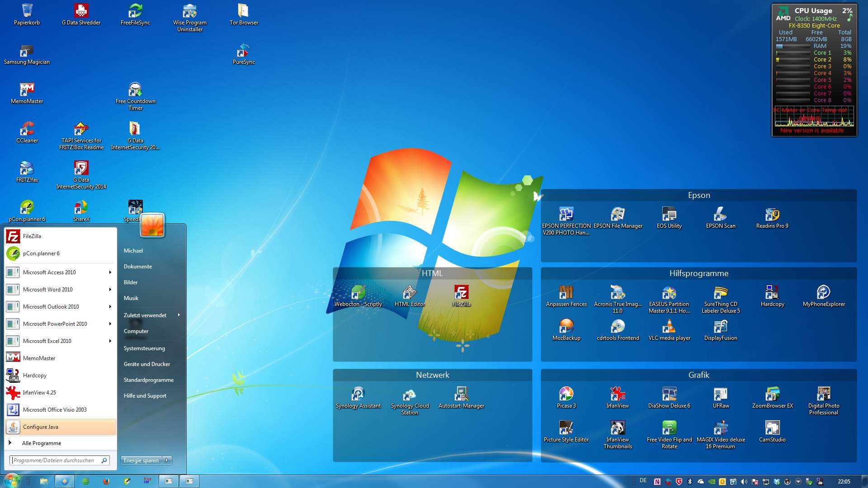Open the FreeFileSync desktop shortcut
The height and width of the screenshot is (488, 868).
tap(135, 14)
